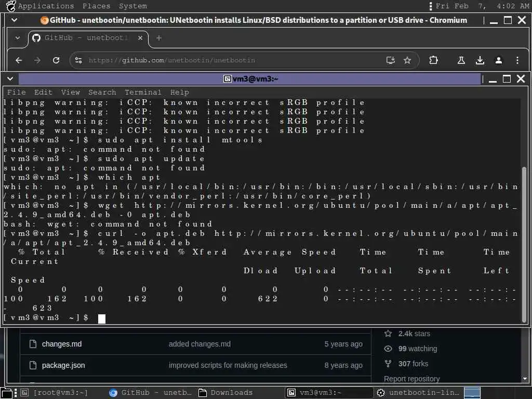Click terminal prompt cursor block
Image resolution: width=532 pixels, height=399 pixels.
pos(101,318)
